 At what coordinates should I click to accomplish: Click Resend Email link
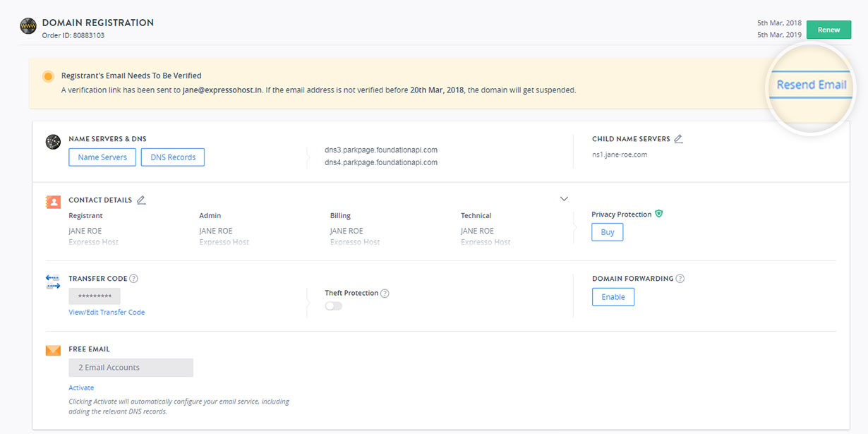[812, 85]
